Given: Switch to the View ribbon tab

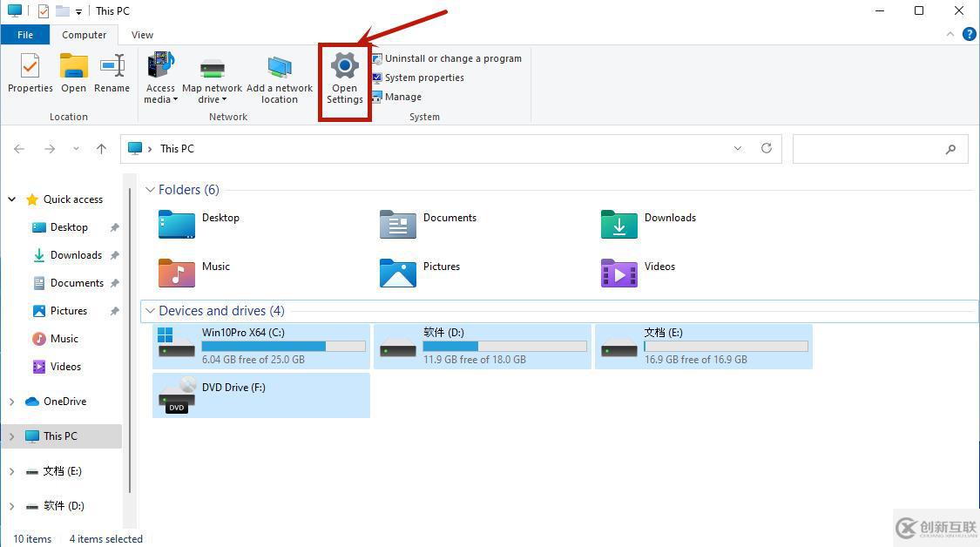Looking at the screenshot, I should (142, 35).
